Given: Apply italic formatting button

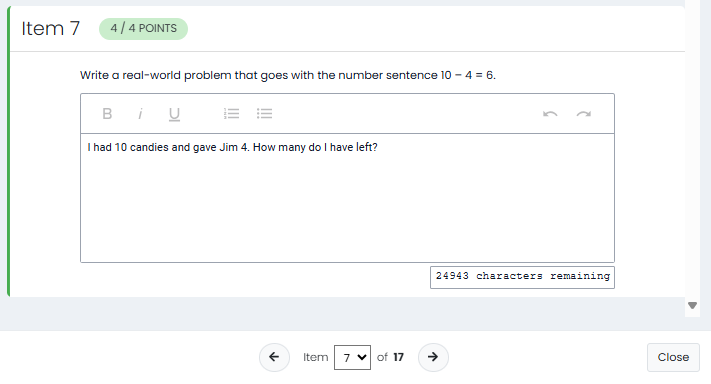Looking at the screenshot, I should [140, 113].
